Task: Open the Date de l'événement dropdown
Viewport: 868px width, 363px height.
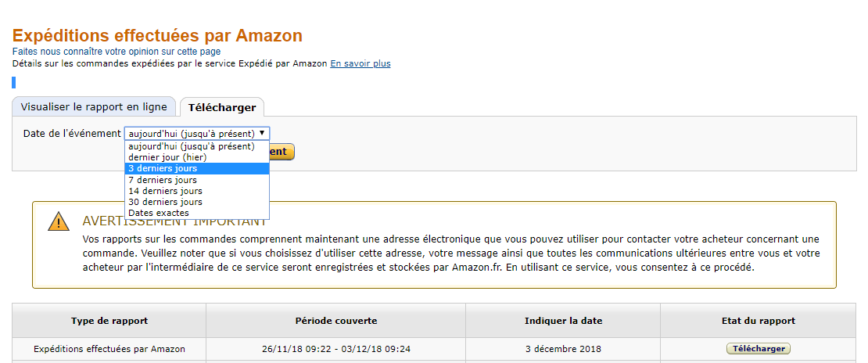Action: pyautogui.click(x=197, y=134)
